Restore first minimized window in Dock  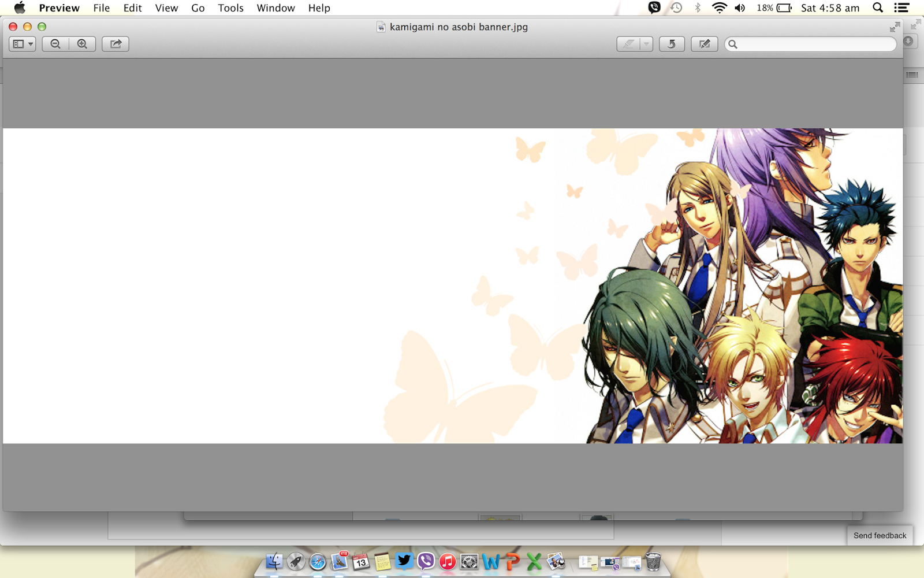[588, 562]
